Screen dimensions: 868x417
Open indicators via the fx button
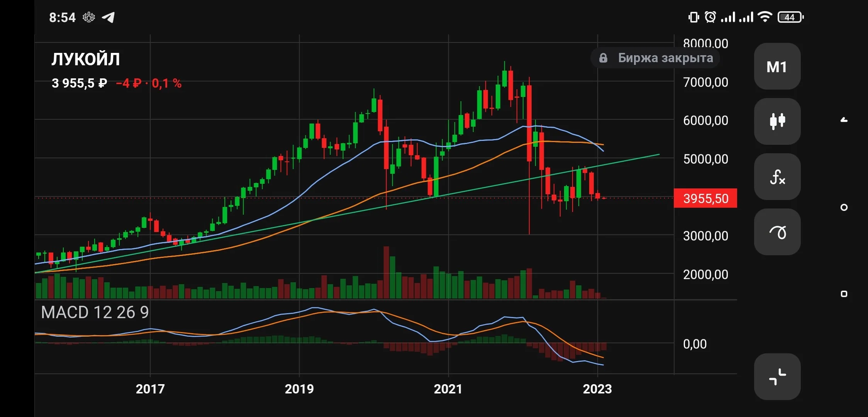(x=777, y=177)
